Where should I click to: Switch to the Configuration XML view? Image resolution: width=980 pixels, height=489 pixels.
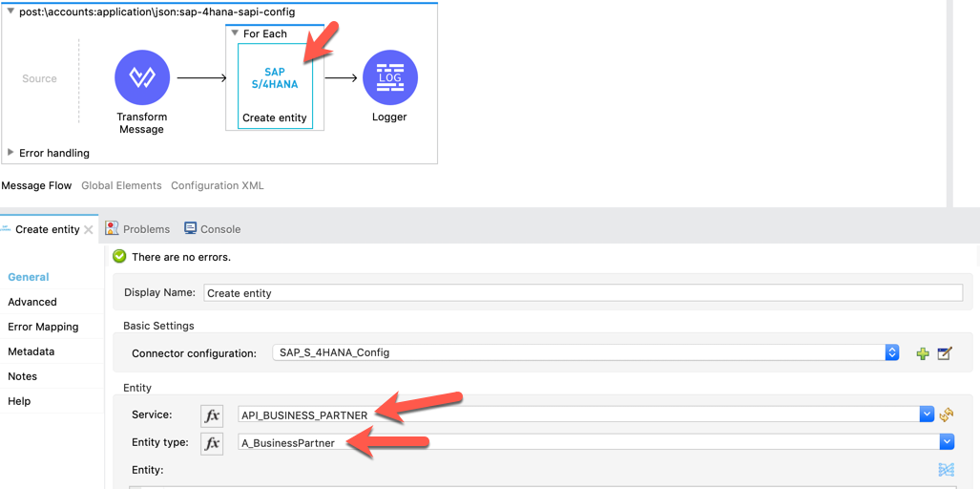coord(218,185)
